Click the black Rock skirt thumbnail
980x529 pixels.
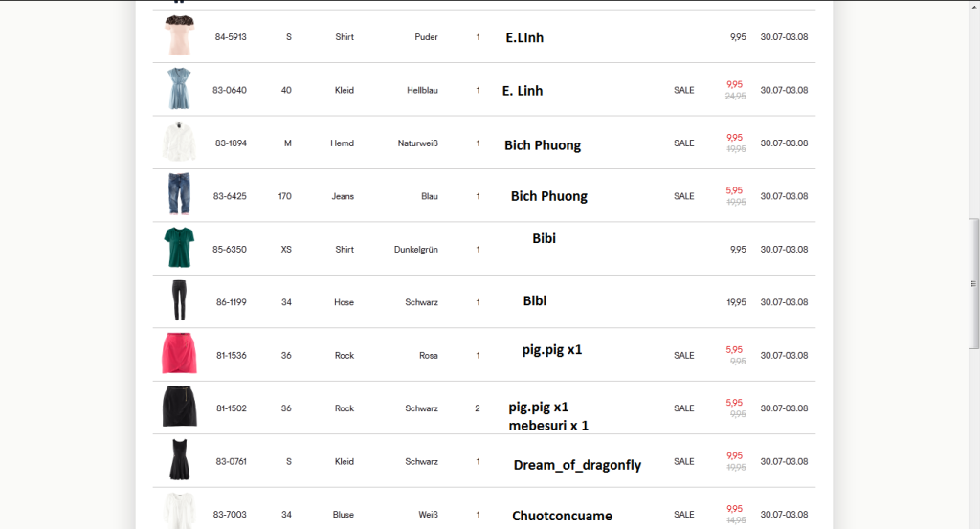[179, 408]
